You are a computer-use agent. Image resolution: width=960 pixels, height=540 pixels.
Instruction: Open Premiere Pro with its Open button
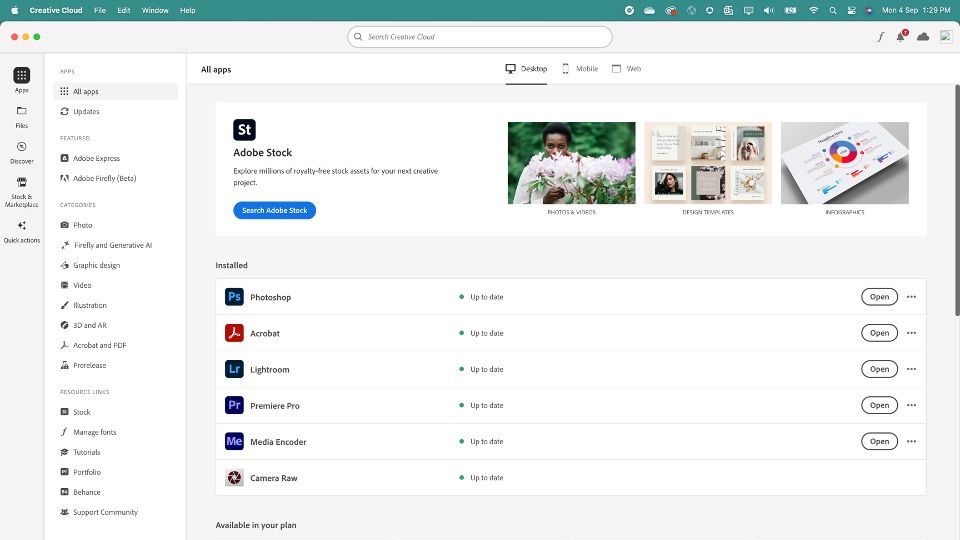pos(879,405)
